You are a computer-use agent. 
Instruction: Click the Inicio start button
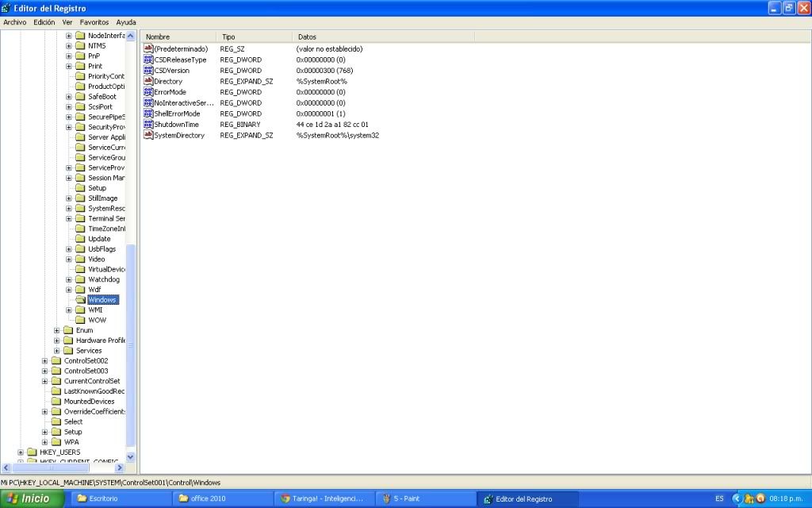pyautogui.click(x=32, y=498)
